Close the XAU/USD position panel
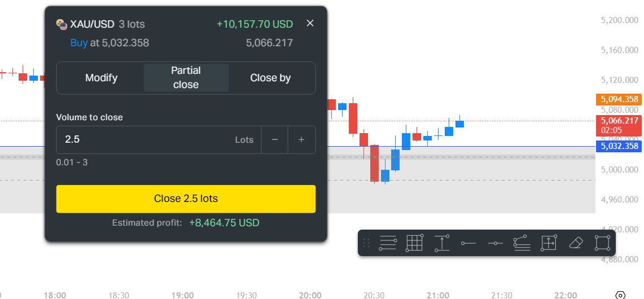Viewport: 644px width, 299px height. (x=309, y=23)
